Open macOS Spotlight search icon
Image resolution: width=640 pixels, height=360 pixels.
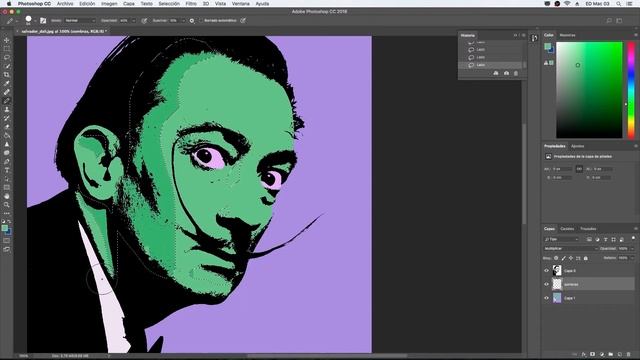619,4
